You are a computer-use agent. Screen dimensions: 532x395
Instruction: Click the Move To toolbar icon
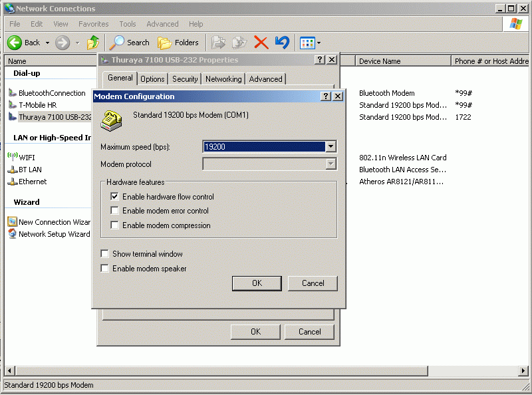218,43
